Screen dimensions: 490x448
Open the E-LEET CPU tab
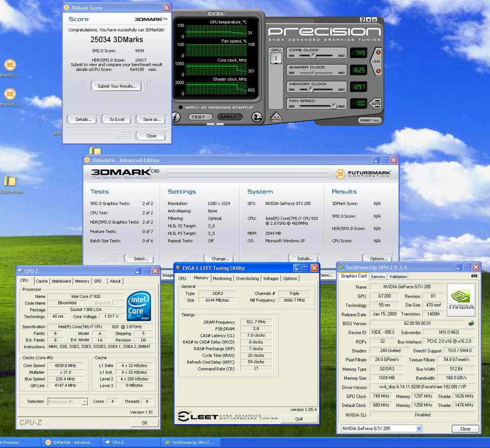(182, 278)
